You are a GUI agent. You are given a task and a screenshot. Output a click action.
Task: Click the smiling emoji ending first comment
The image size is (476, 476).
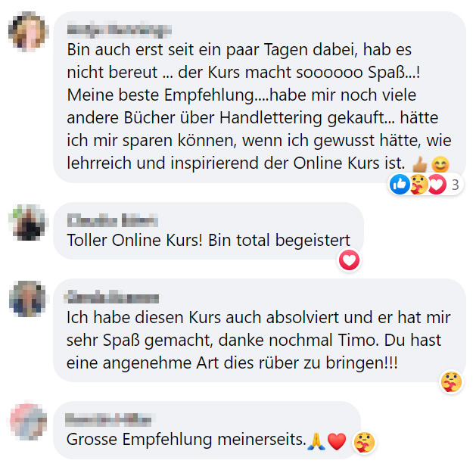point(440,165)
